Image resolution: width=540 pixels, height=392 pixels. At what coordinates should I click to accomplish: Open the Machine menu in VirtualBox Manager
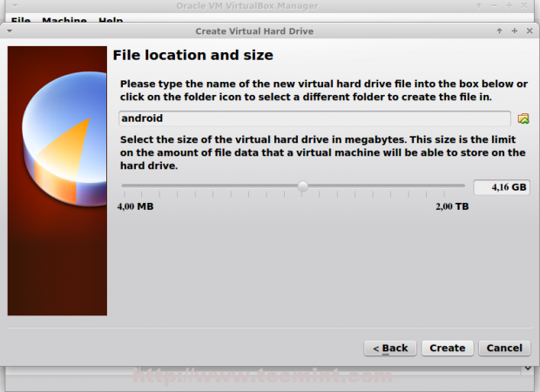[64, 20]
